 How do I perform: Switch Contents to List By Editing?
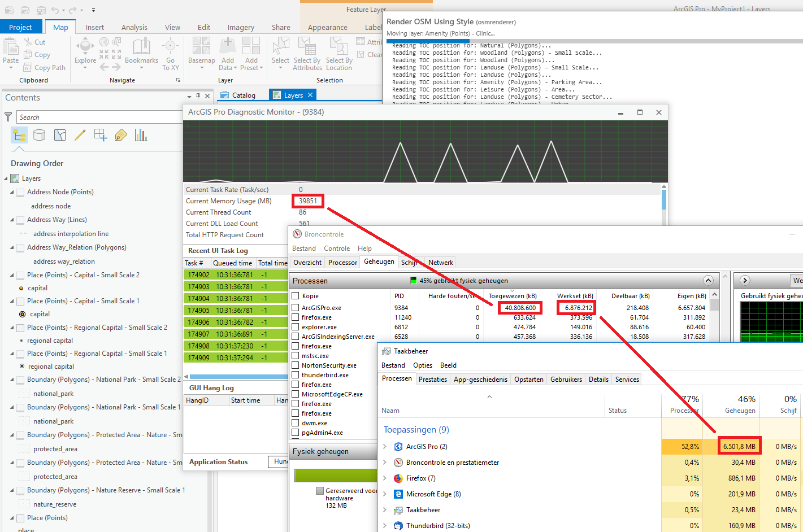[x=80, y=135]
